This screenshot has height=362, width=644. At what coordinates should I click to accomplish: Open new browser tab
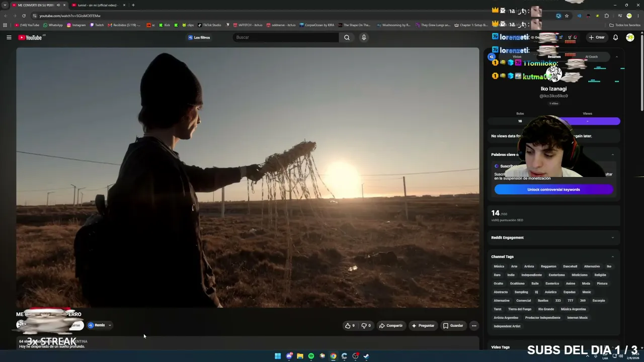133,5
